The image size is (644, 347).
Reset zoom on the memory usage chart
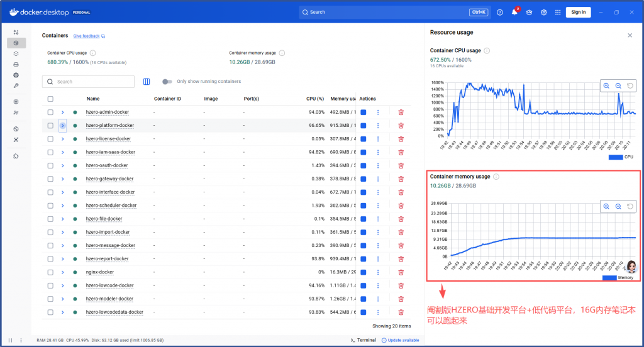[630, 206]
